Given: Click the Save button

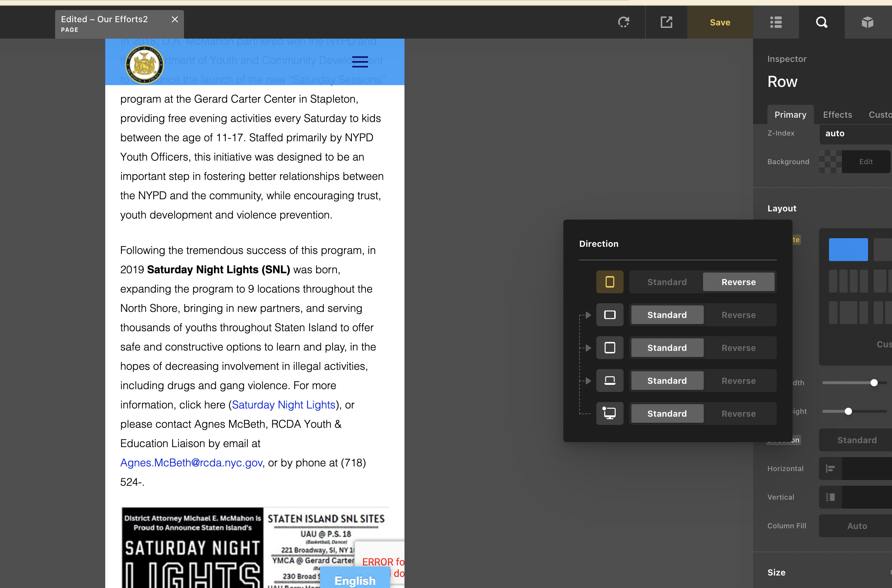Looking at the screenshot, I should [719, 22].
